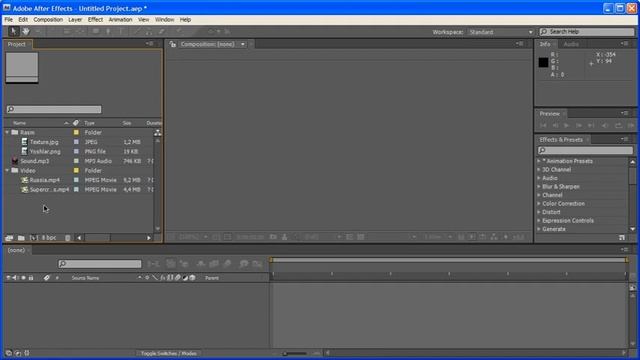Click the Preview last frame button

click(591, 126)
